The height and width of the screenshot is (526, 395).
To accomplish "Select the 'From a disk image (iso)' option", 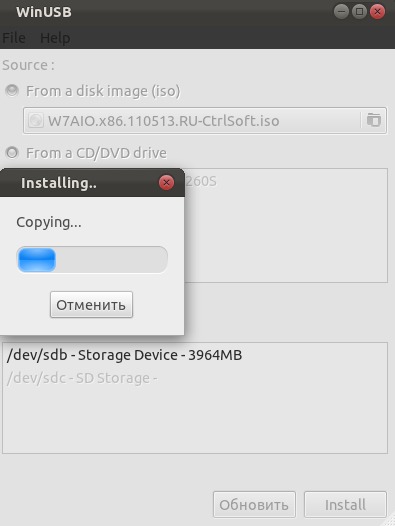I will pos(12,91).
